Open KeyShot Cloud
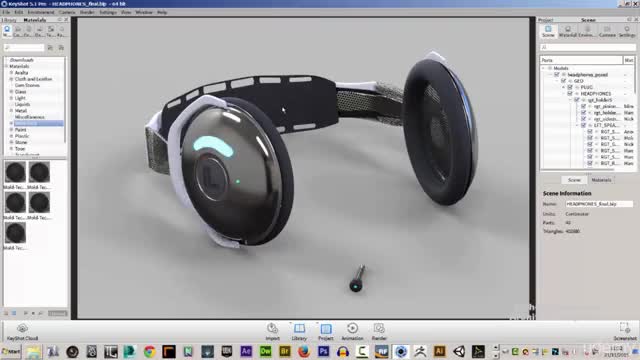This screenshot has width=640, height=360. (22, 331)
